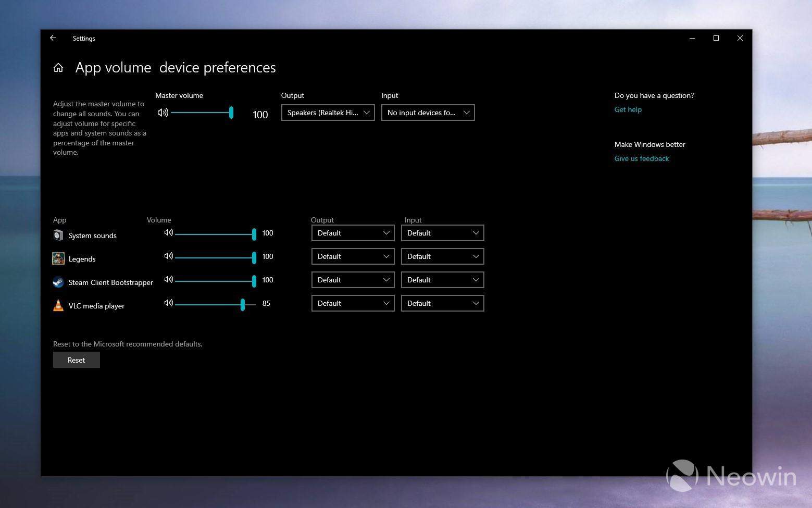This screenshot has height=508, width=812.
Task: Click the Give us feedback link
Action: [641, 158]
